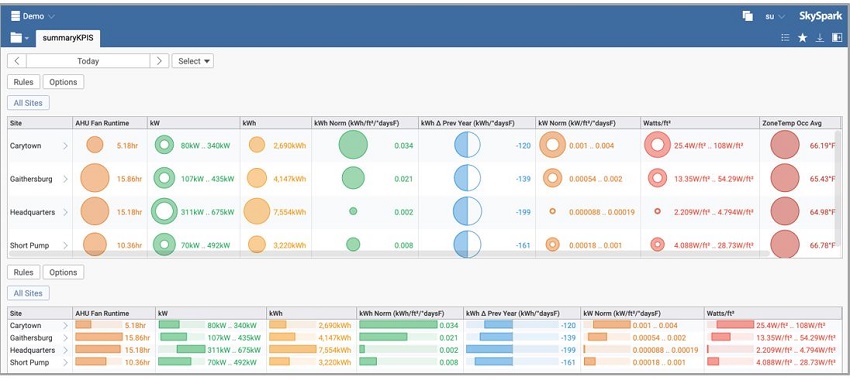The height and width of the screenshot is (380, 850).
Task: Click Gaithersburg AHU Fan Runtime orange bar
Action: pos(99,337)
